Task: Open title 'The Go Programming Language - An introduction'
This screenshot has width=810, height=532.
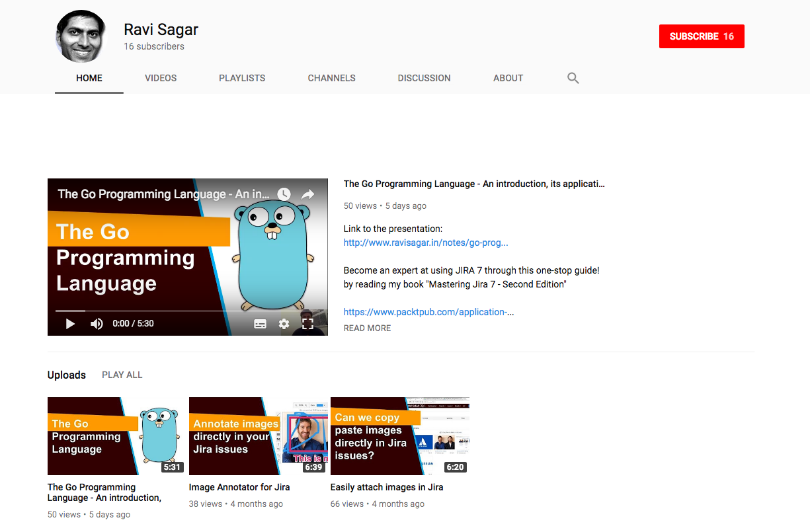Action: (x=104, y=492)
